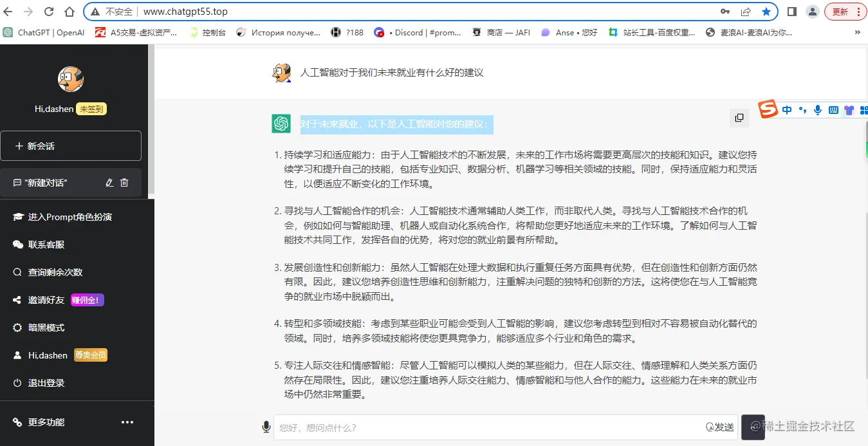Click the Sogou microphone voice icon
The width and height of the screenshot is (868, 446).
click(818, 110)
